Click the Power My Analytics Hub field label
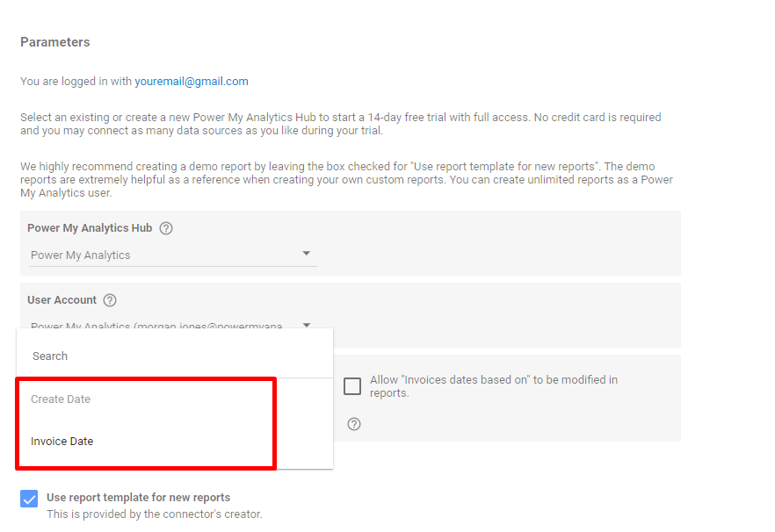This screenshot has width=775, height=532. (x=90, y=228)
